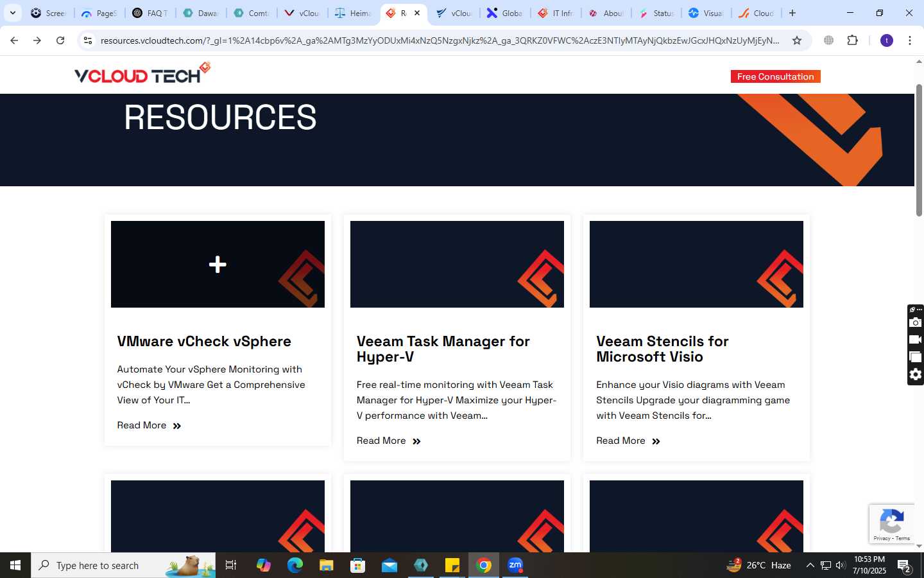Open Copilot from the taskbar
Screen dimensions: 924x578
(264, 565)
